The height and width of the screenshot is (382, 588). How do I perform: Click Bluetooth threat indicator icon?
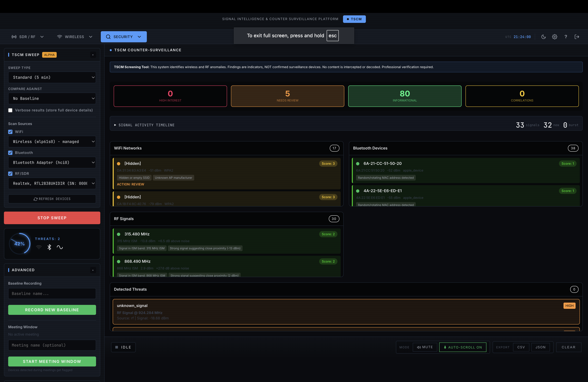[x=49, y=247]
